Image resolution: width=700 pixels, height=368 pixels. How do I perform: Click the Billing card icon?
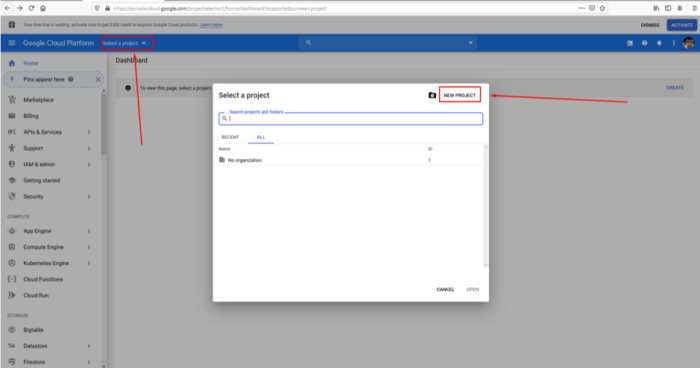coord(12,116)
